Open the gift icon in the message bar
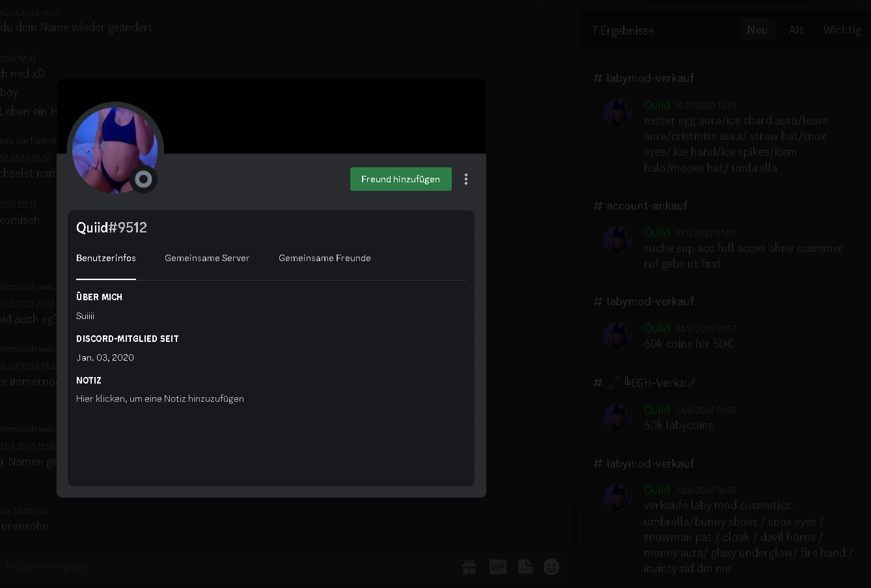Viewport: 871px width, 588px height. (469, 567)
